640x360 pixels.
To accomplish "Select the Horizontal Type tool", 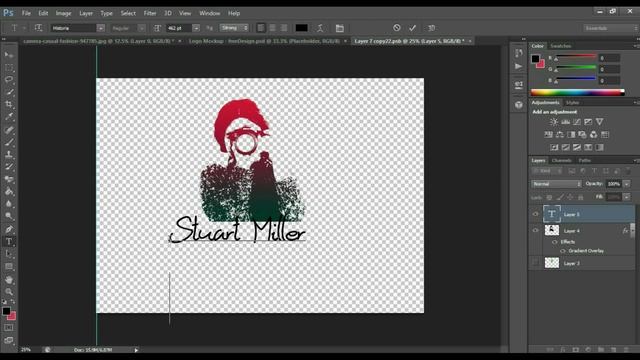I will (9, 242).
